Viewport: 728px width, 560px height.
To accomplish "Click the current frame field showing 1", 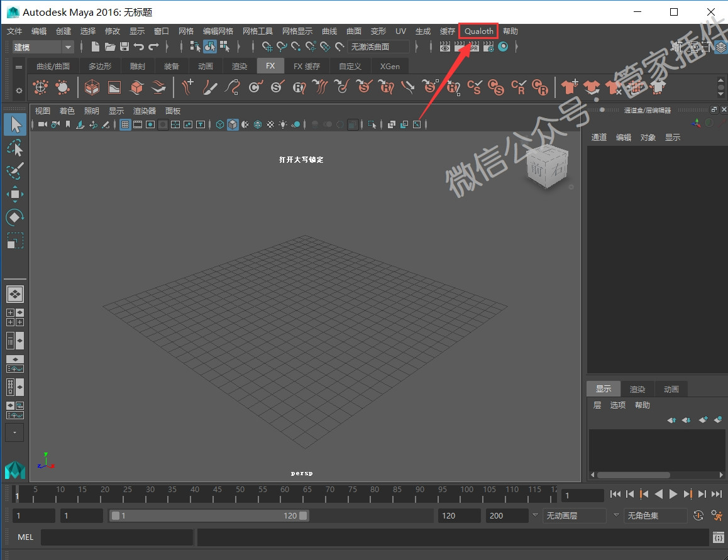I will pos(582,495).
